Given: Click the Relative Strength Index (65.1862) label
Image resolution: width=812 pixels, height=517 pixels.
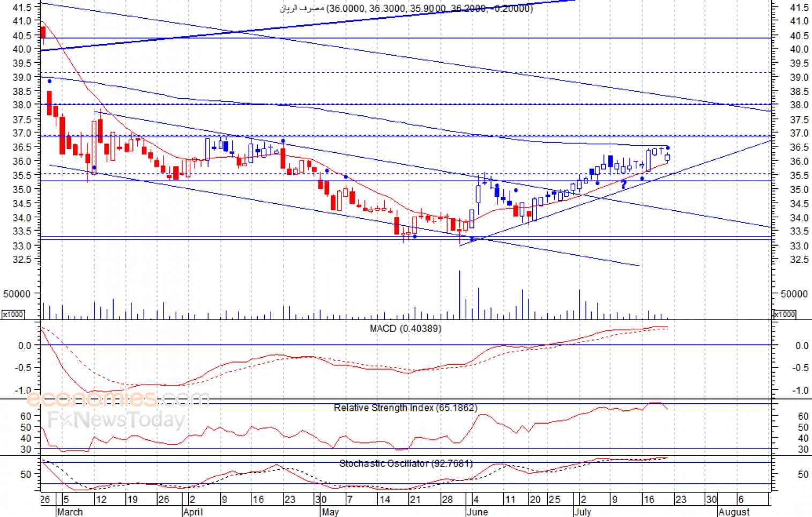Looking at the screenshot, I should click(405, 408).
